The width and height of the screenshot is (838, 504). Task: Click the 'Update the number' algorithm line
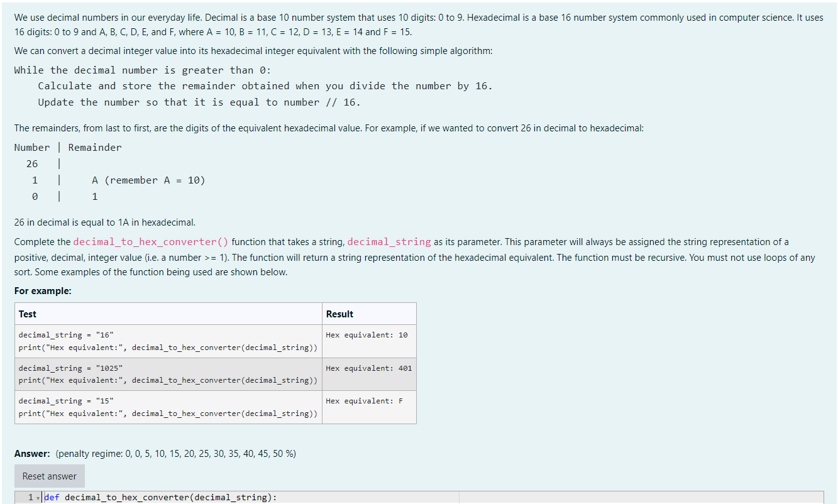(x=199, y=102)
